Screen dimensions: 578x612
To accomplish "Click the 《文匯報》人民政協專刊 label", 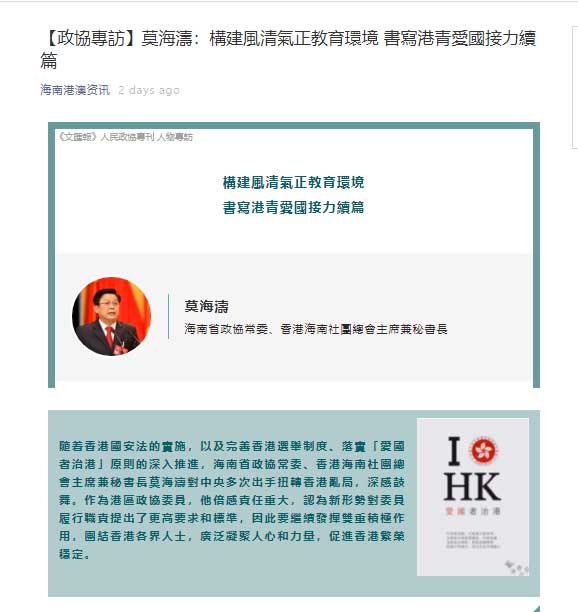I will point(126,137).
